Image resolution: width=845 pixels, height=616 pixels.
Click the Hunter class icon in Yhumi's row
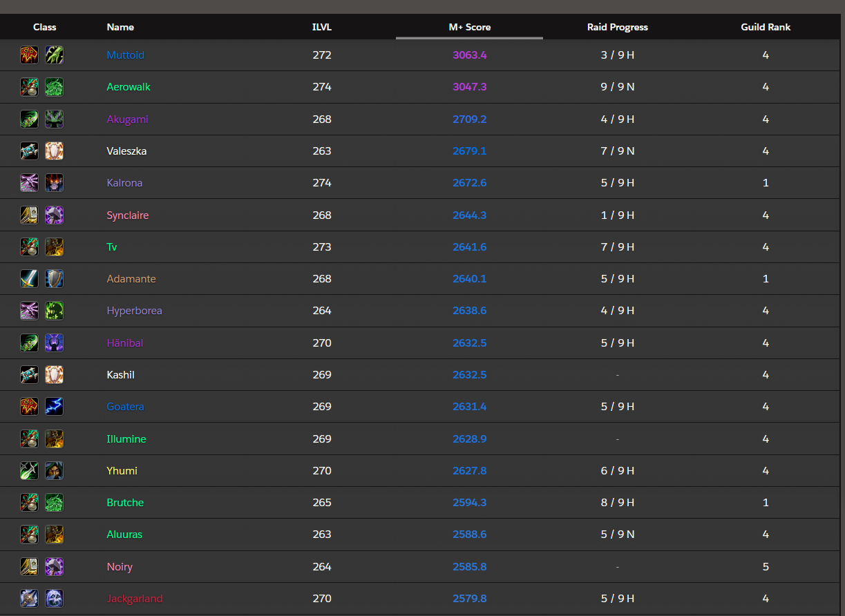coord(29,471)
